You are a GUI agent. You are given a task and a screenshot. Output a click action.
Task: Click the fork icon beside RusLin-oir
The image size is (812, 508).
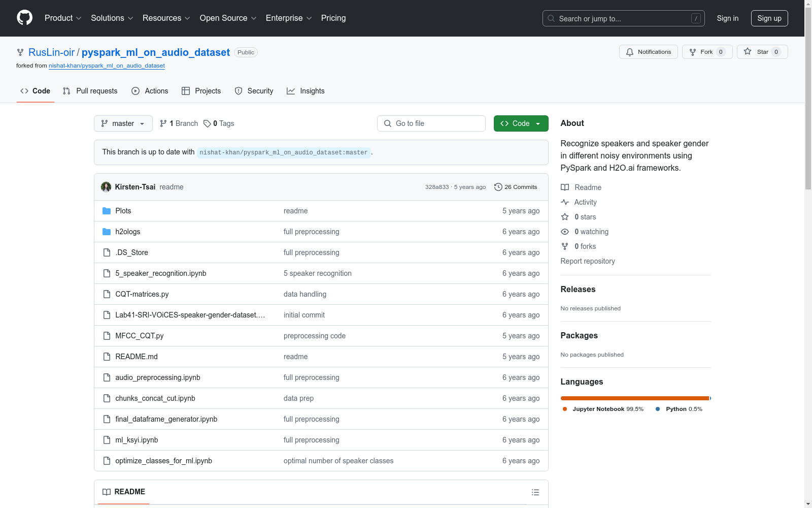[x=20, y=52]
